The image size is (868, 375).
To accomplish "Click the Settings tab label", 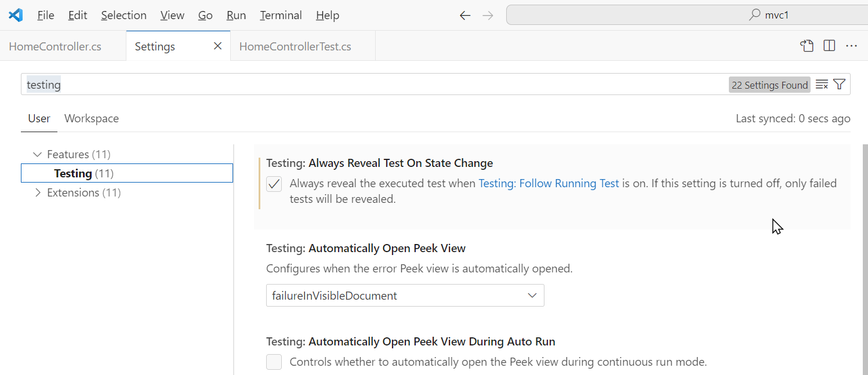I will pyautogui.click(x=155, y=47).
